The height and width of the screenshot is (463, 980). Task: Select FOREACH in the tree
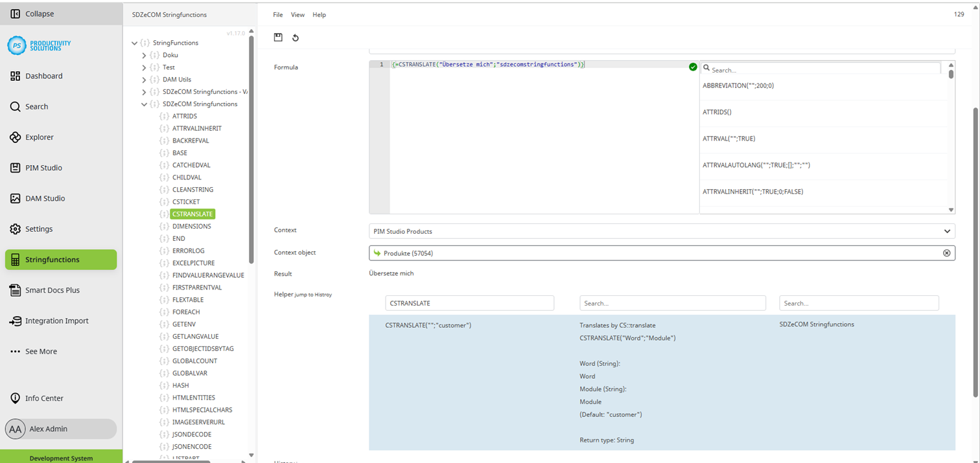click(x=186, y=312)
